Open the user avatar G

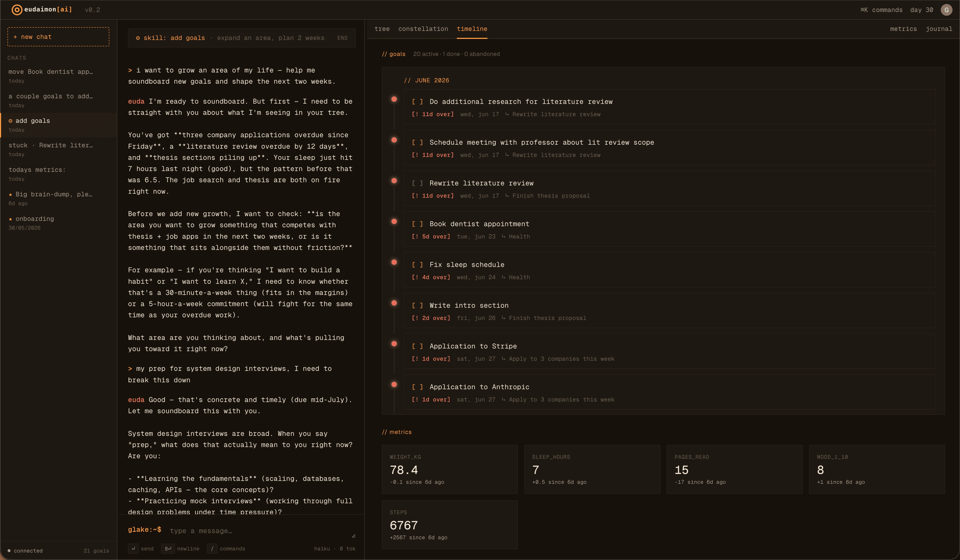click(x=946, y=10)
